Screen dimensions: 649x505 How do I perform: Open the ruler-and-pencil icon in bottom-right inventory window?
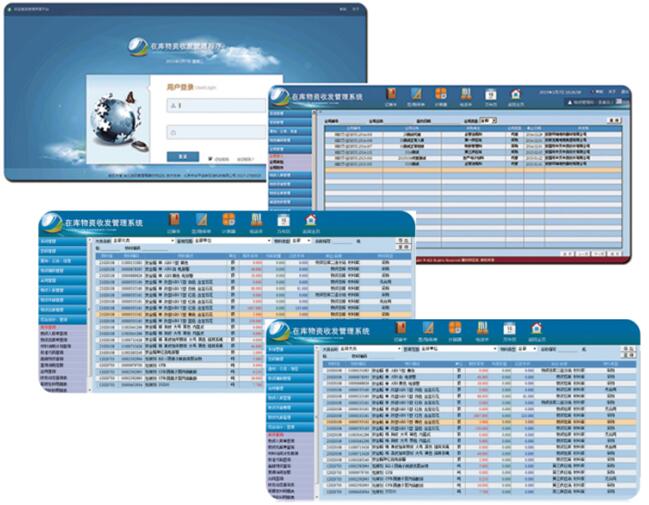(x=428, y=329)
